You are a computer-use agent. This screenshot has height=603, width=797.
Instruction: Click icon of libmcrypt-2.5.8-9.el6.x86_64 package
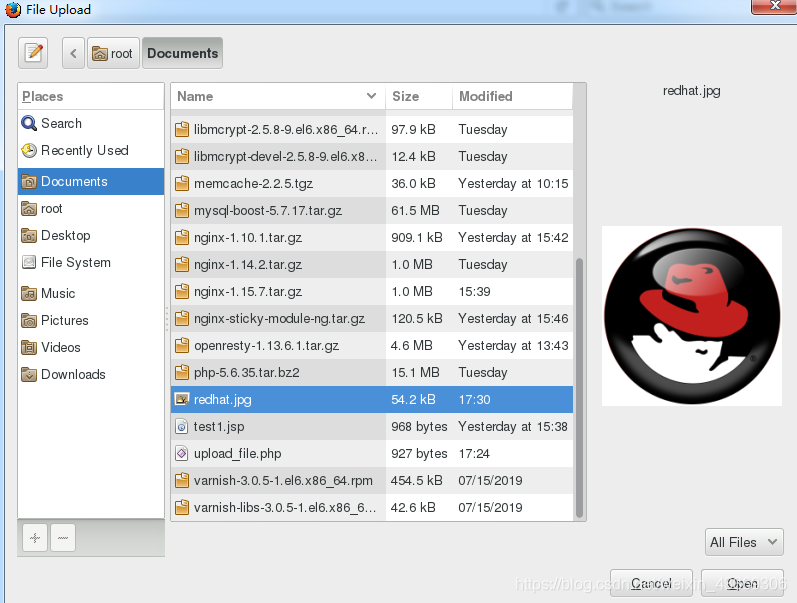click(x=182, y=129)
